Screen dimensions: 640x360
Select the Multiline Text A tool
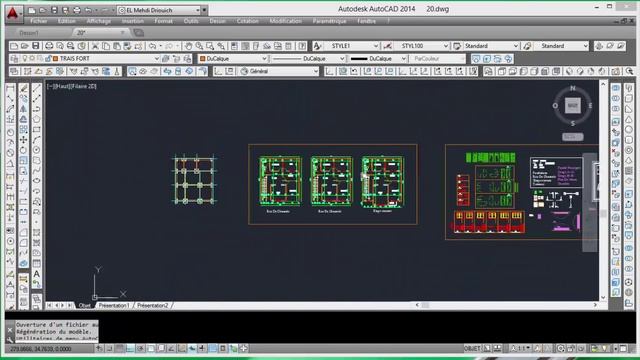pyautogui.click(x=36, y=274)
